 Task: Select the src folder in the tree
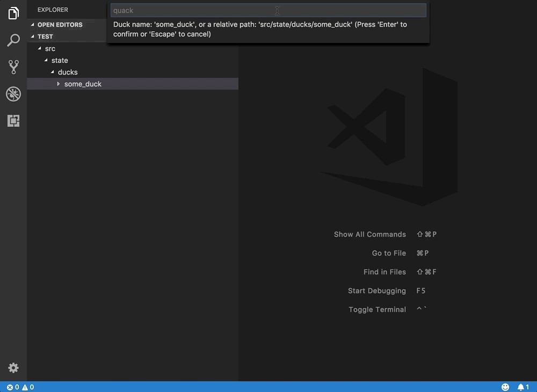[50, 49]
